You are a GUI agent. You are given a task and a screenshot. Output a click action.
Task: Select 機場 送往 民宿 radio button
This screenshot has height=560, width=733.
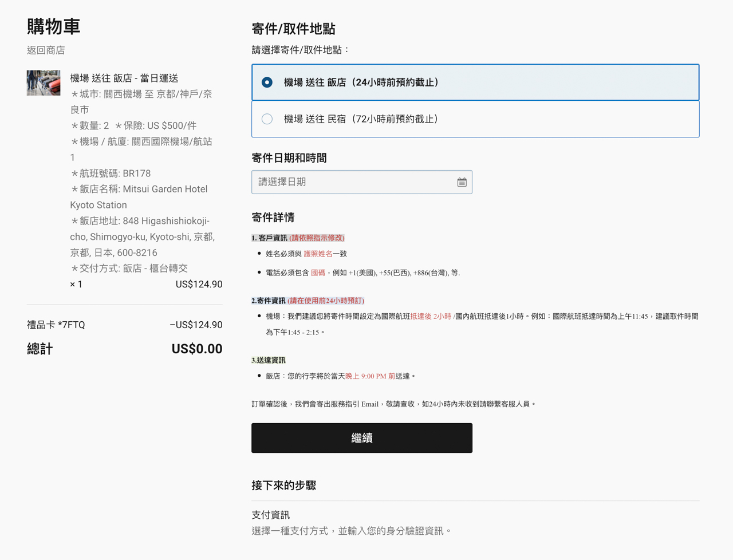point(267,119)
